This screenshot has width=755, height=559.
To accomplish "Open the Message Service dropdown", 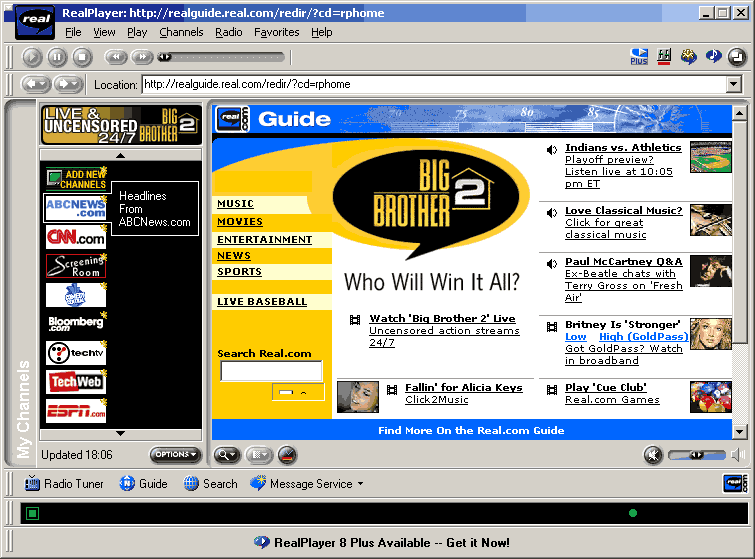I will click(x=308, y=484).
